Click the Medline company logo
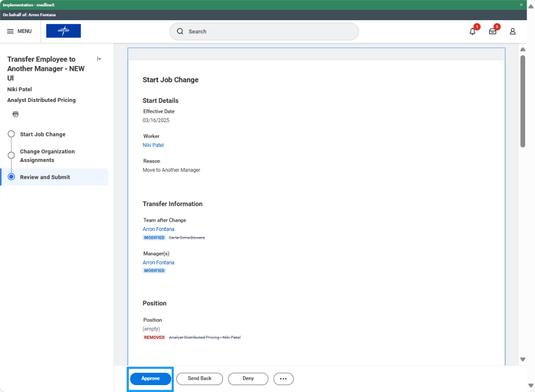 63,31
